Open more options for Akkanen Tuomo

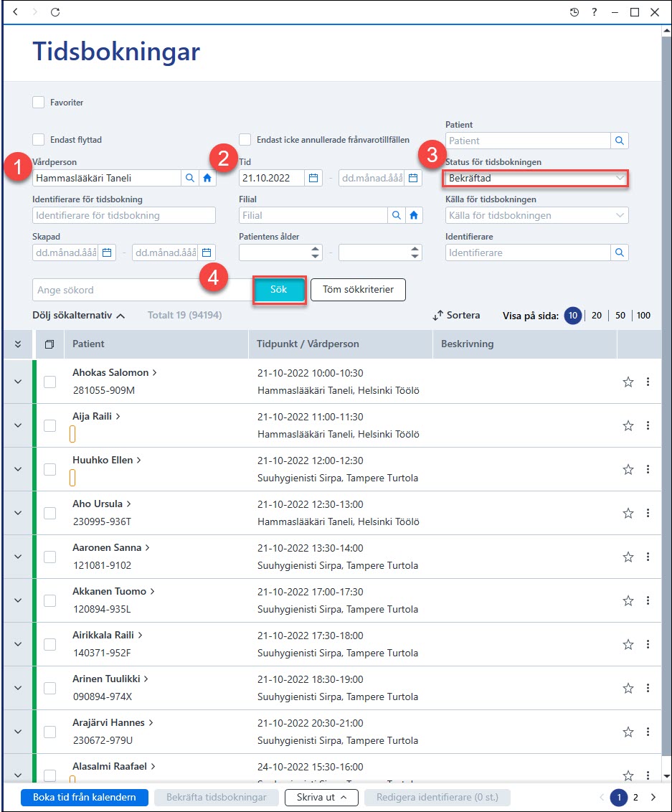648,600
